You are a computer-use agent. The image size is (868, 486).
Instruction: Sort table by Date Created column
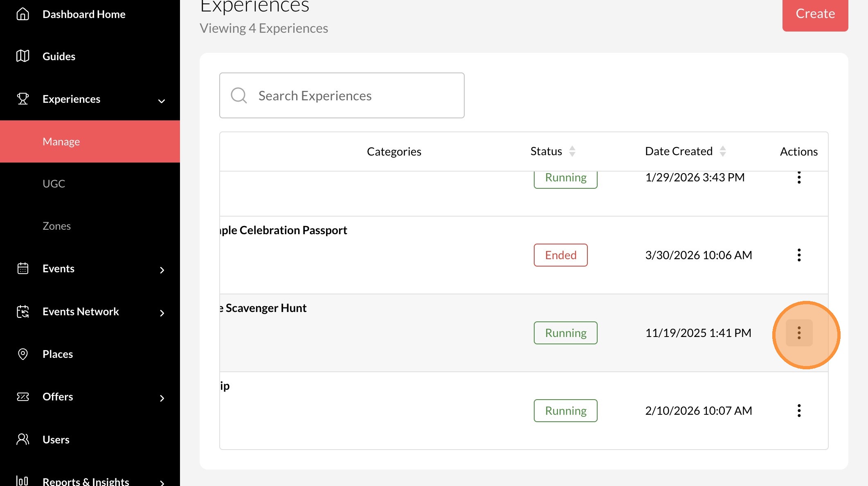tap(722, 151)
